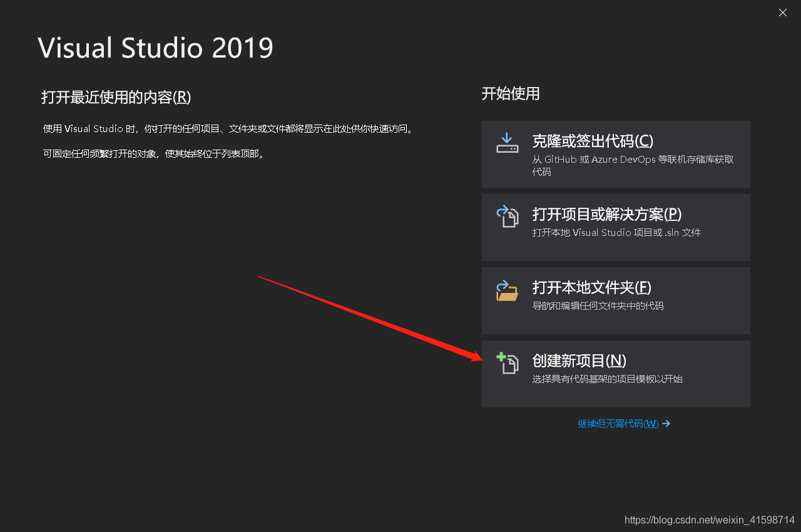Click the blue circular arrow on the open project icon

coord(503,211)
